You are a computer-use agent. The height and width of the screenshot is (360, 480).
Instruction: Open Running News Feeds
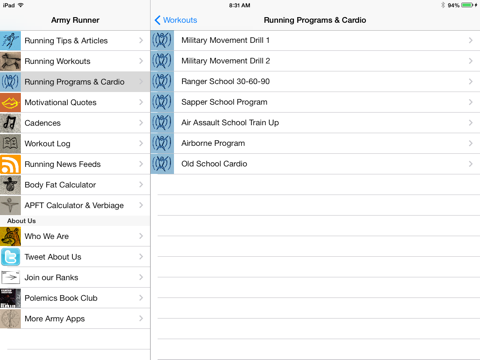[x=75, y=164]
